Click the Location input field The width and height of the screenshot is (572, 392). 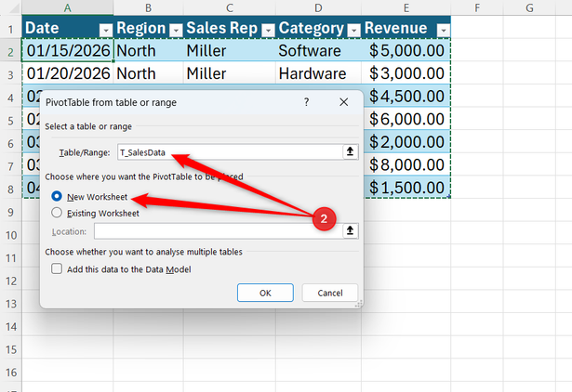click(219, 231)
